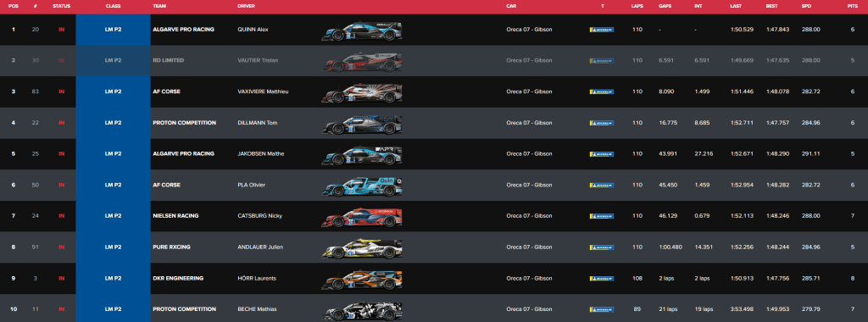The height and width of the screenshot is (322, 868).
Task: Click the gap value 43.991
Action: 668,154
